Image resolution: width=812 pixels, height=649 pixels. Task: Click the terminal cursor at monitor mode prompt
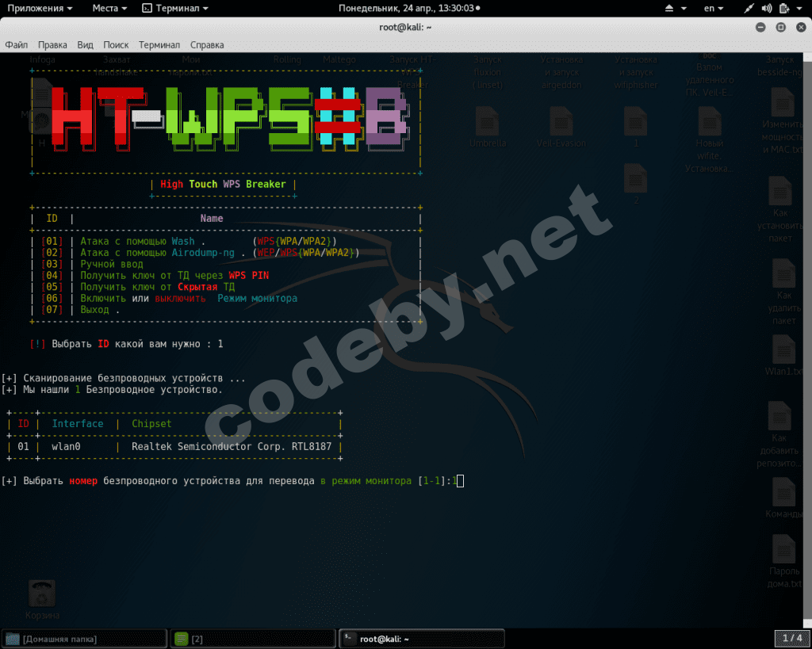[461, 481]
